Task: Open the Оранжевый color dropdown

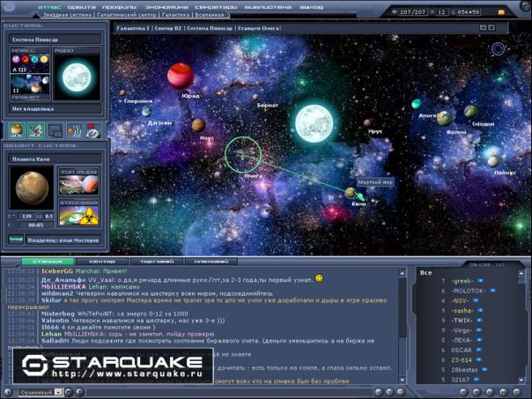Action: pos(40,392)
